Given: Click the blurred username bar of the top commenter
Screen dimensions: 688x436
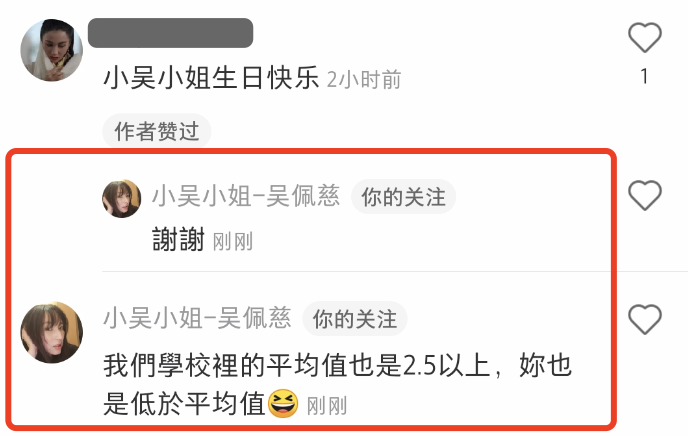Looking at the screenshot, I should coord(170,33).
